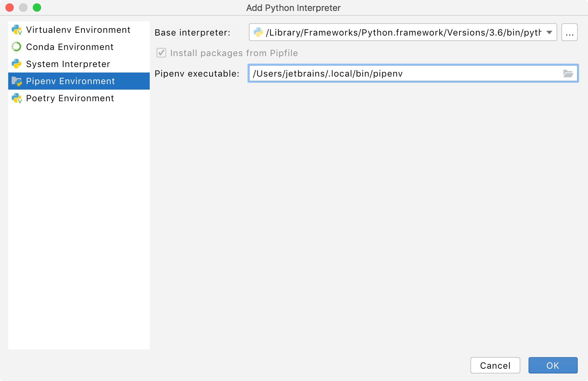Click the Add Python Interpreter title text
This screenshot has width=588, height=381.
[293, 8]
